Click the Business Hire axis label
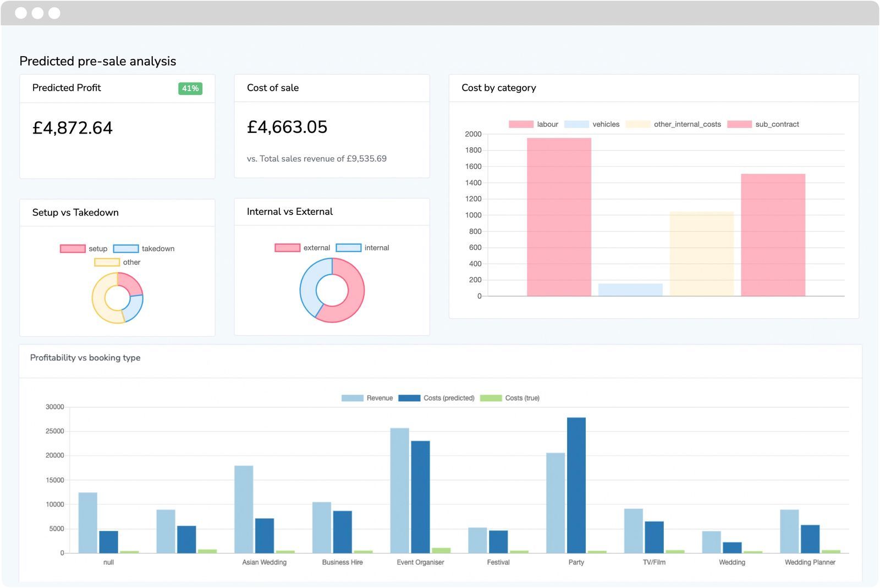880x588 pixels. coord(343,562)
